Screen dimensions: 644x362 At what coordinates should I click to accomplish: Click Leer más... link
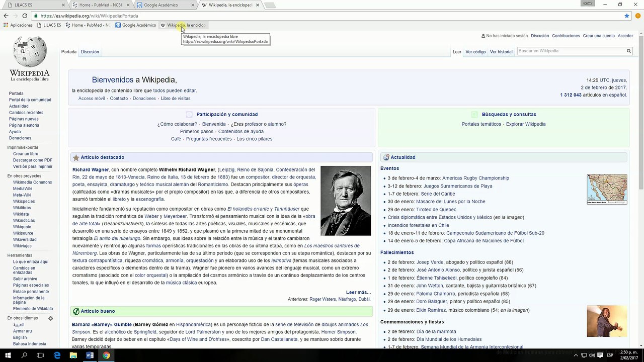click(x=358, y=292)
